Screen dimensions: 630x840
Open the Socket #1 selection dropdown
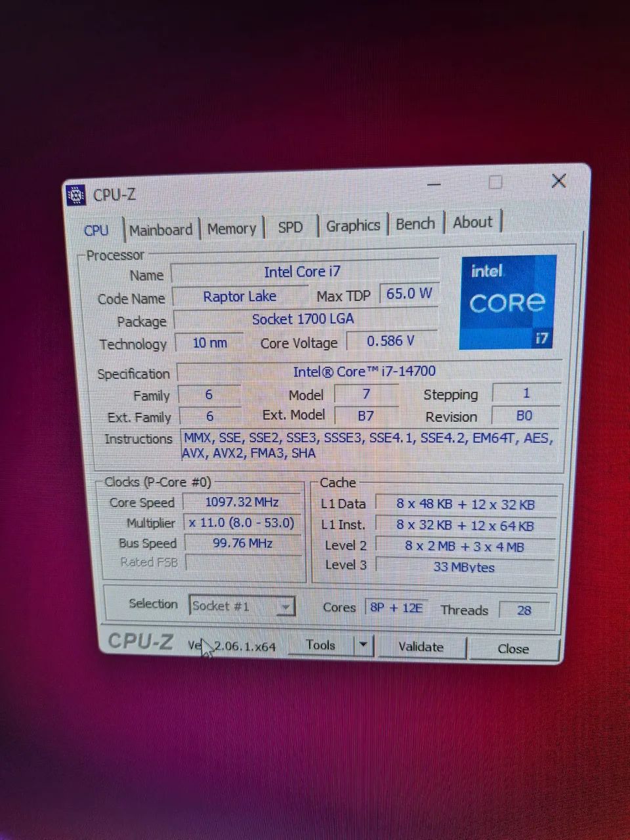(241, 606)
